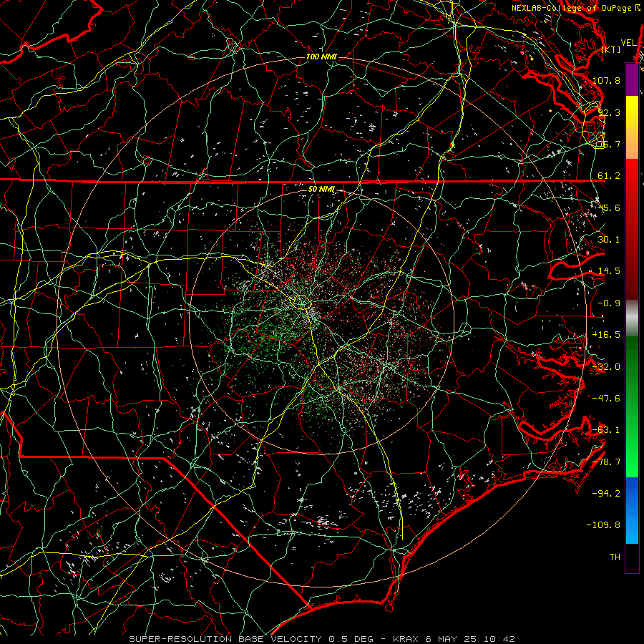Image resolution: width=644 pixels, height=644 pixels.
Task: Select the -78.7 scale value
Action: (x=607, y=462)
